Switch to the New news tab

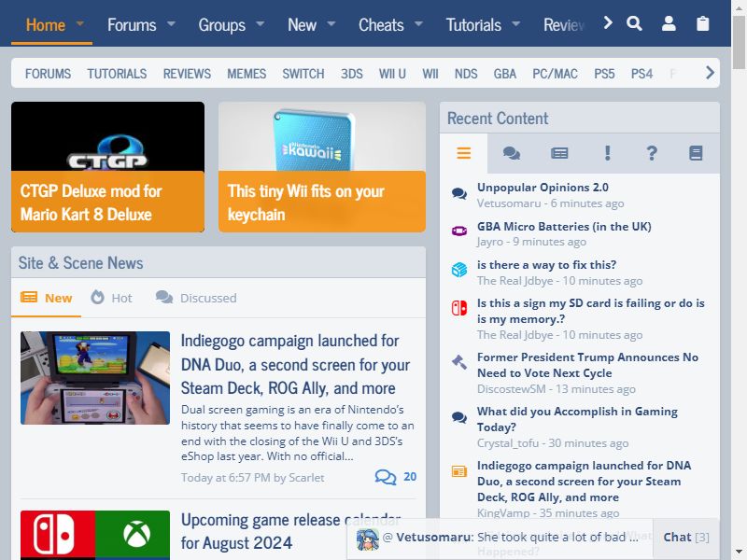pos(46,298)
